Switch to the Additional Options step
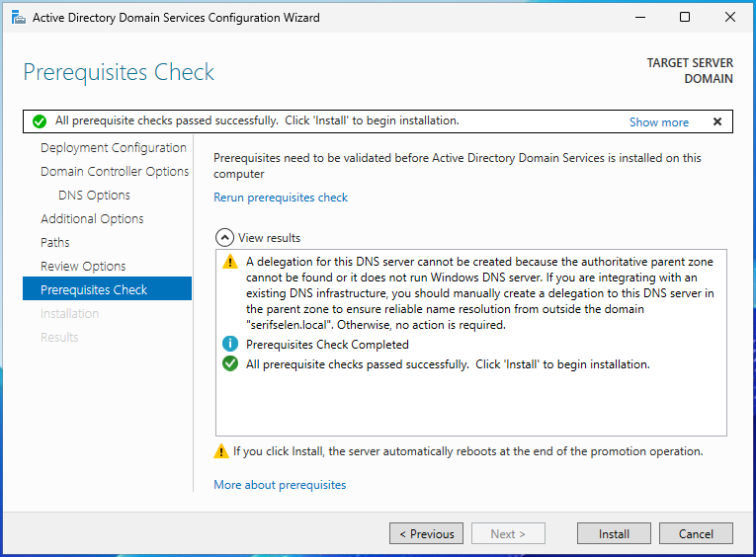The height and width of the screenshot is (557, 756). (92, 219)
